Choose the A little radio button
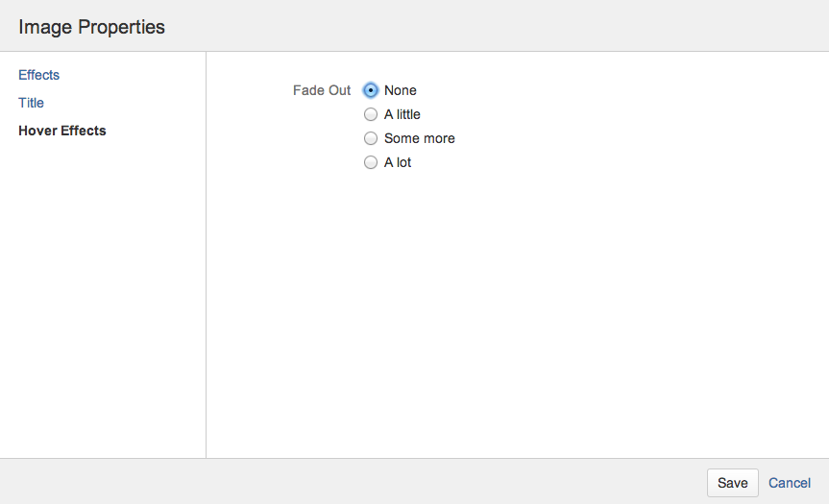The height and width of the screenshot is (504, 829). 371,114
